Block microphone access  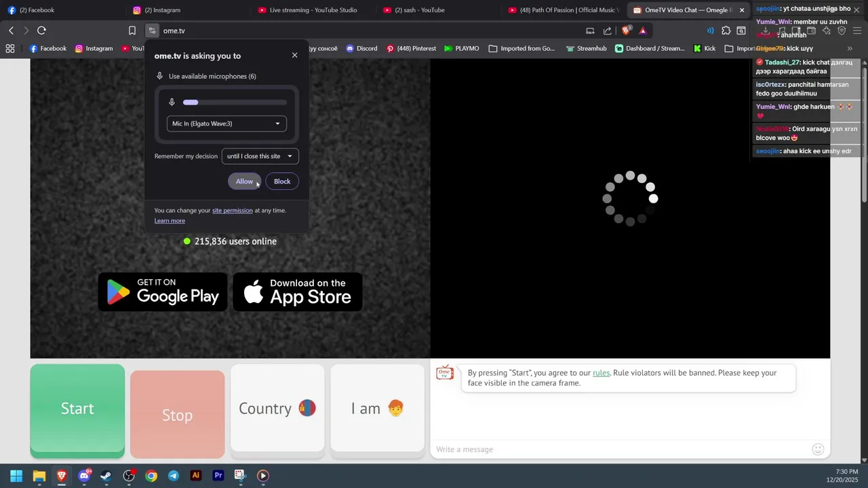[x=282, y=181]
